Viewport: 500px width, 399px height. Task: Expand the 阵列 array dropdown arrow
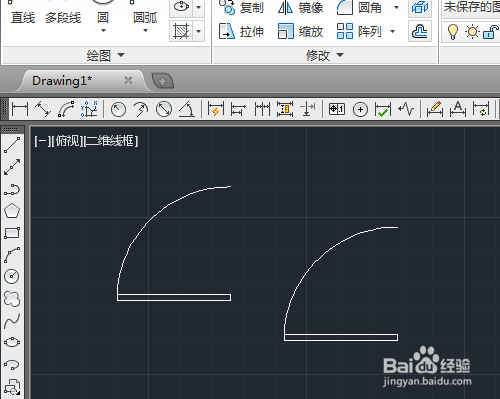(x=393, y=31)
